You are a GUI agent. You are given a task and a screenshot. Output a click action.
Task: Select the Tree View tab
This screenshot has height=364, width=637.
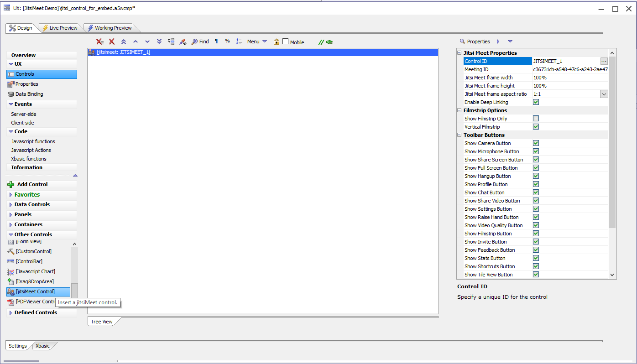click(102, 322)
